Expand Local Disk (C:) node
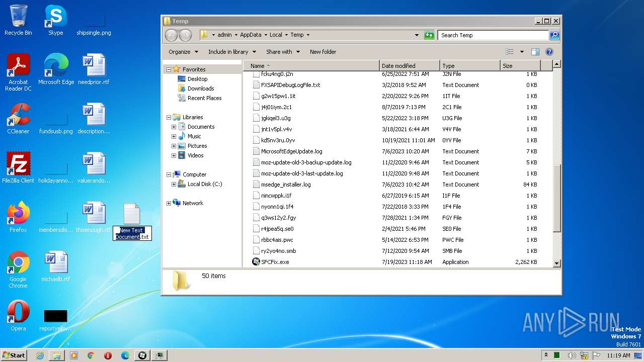 pos(174,184)
